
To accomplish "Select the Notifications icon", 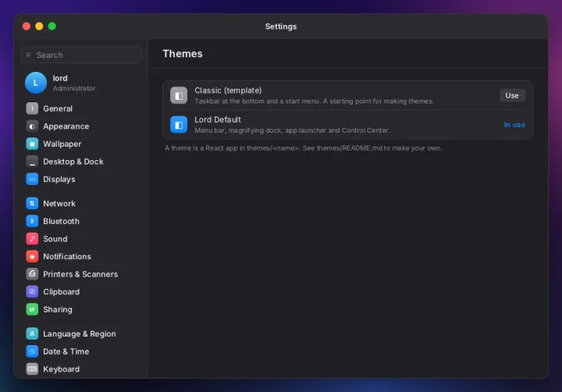I will (32, 256).
